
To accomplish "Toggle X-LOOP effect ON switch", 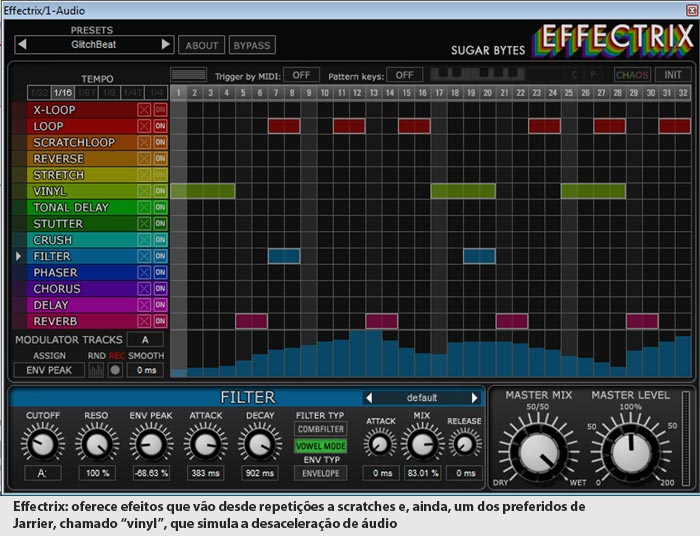I will 160,110.
